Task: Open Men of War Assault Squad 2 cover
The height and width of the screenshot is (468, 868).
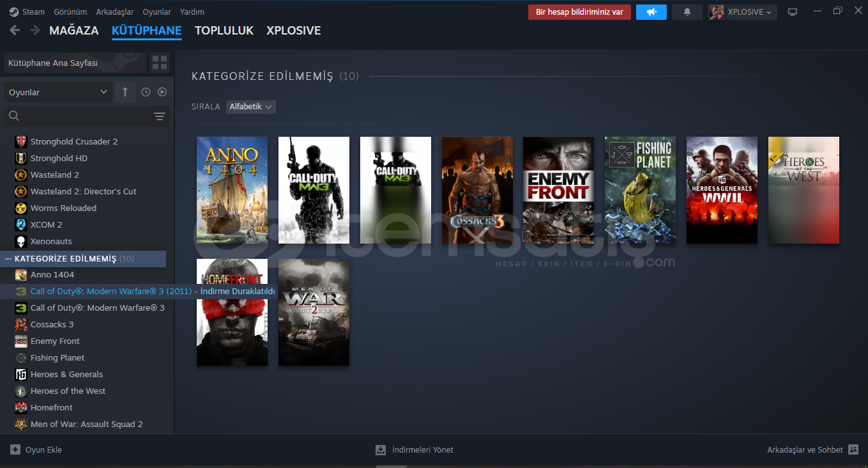Action: point(314,313)
